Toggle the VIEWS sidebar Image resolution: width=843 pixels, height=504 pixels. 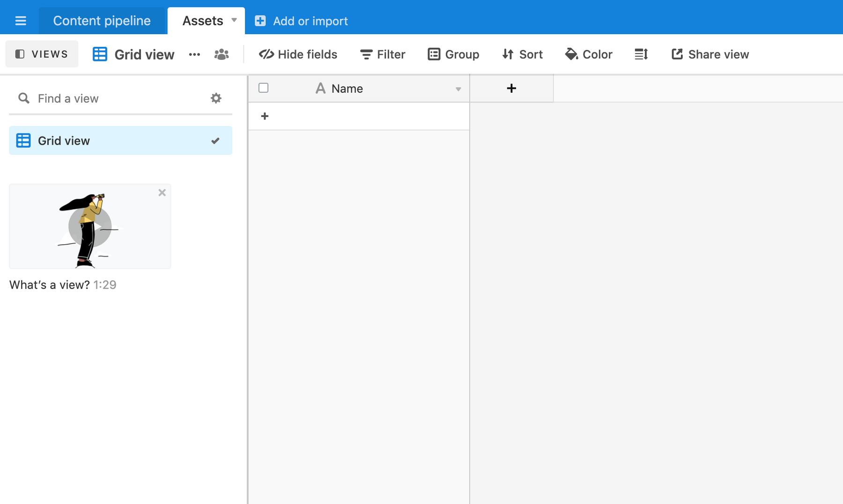click(42, 54)
